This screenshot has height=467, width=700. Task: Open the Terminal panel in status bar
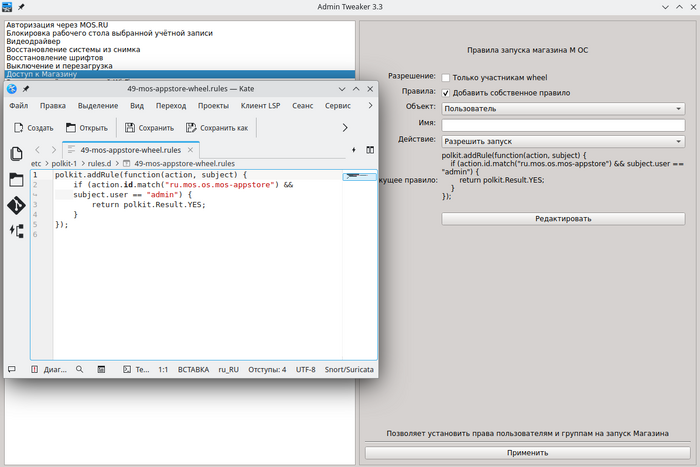tap(135, 369)
